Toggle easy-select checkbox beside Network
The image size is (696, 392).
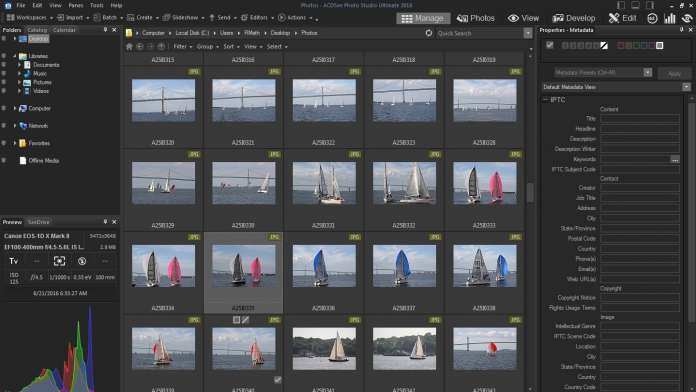point(4,126)
